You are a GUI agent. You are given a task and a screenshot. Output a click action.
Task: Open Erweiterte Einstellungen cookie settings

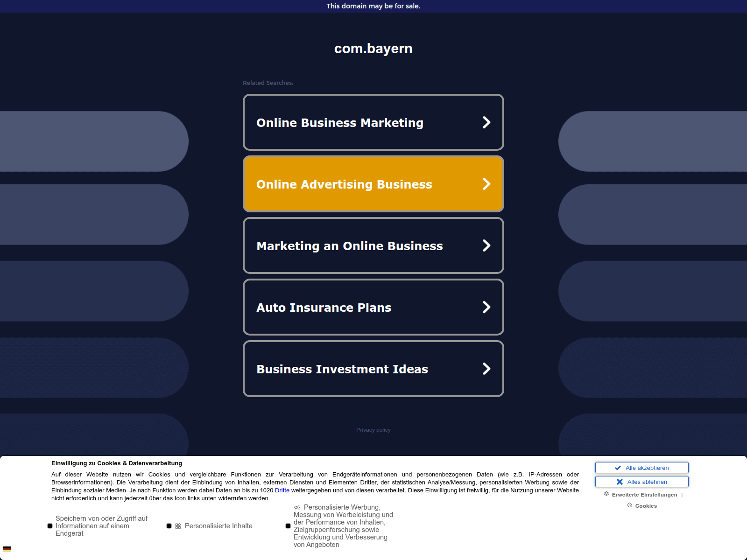644,495
